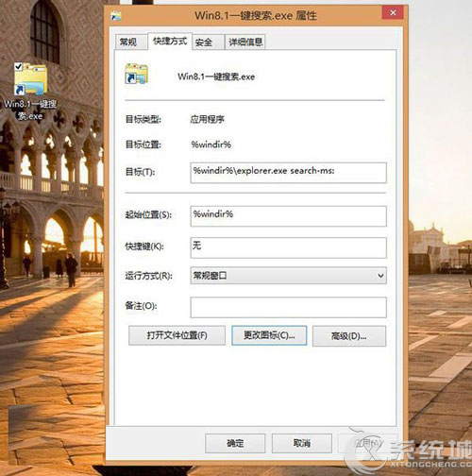Open the 更改图标(C)... dialog

coord(269,335)
